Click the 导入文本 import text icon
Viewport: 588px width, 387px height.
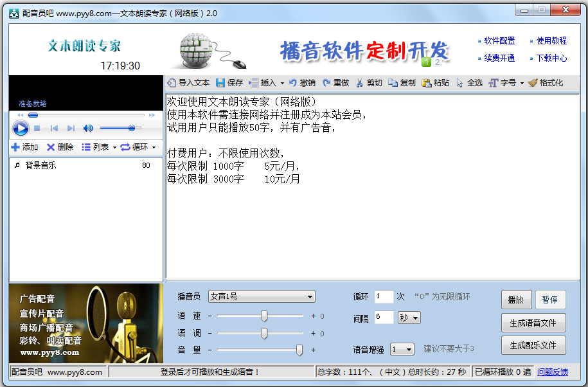pyautogui.click(x=172, y=83)
